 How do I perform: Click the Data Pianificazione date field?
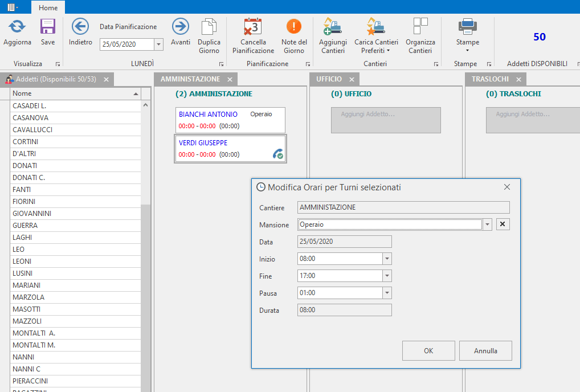(x=127, y=44)
